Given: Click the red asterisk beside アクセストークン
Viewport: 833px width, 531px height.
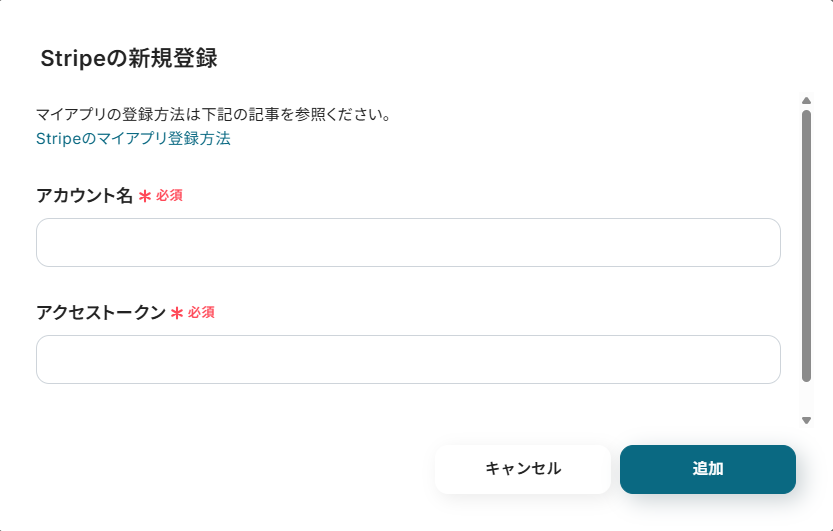Looking at the screenshot, I should [x=177, y=313].
